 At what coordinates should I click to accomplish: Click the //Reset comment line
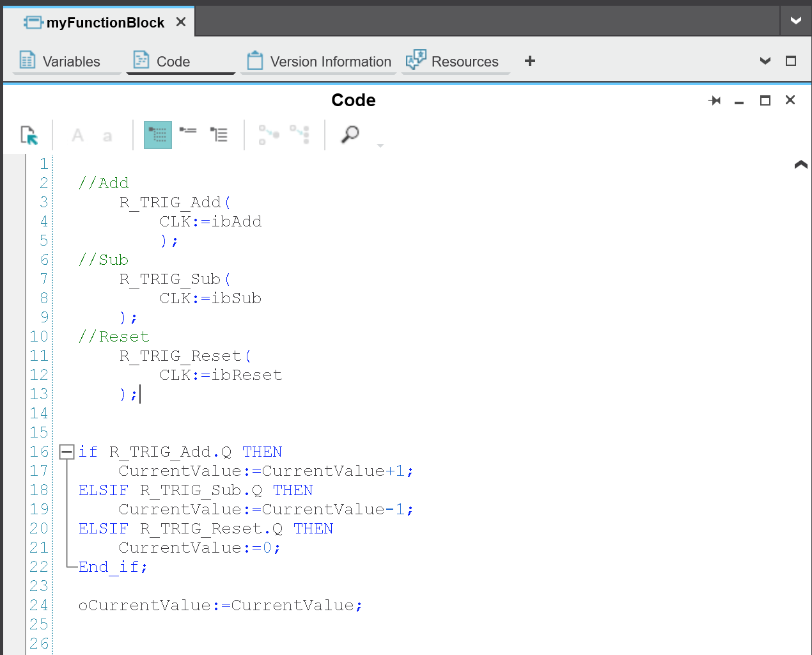114,336
